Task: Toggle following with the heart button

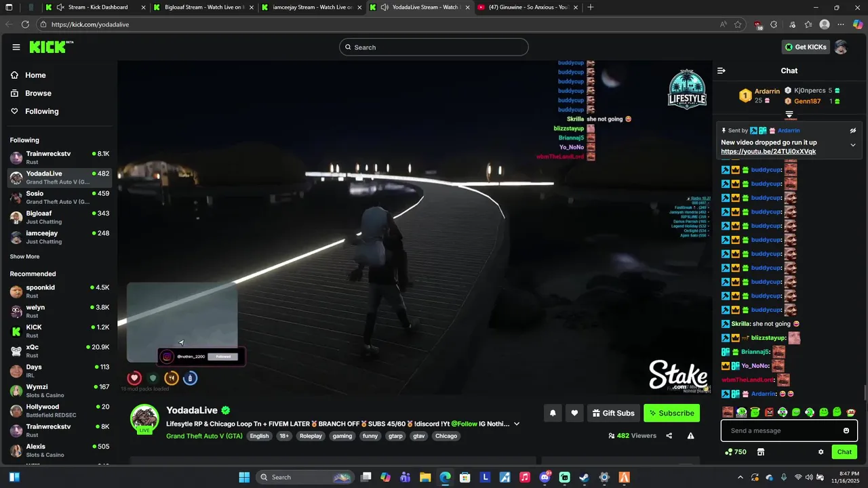Action: pos(574,413)
